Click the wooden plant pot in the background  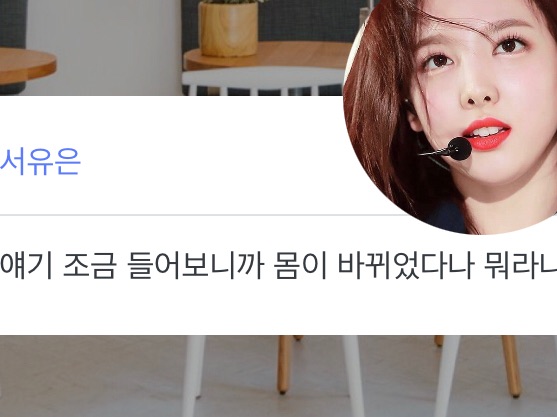pos(228,28)
